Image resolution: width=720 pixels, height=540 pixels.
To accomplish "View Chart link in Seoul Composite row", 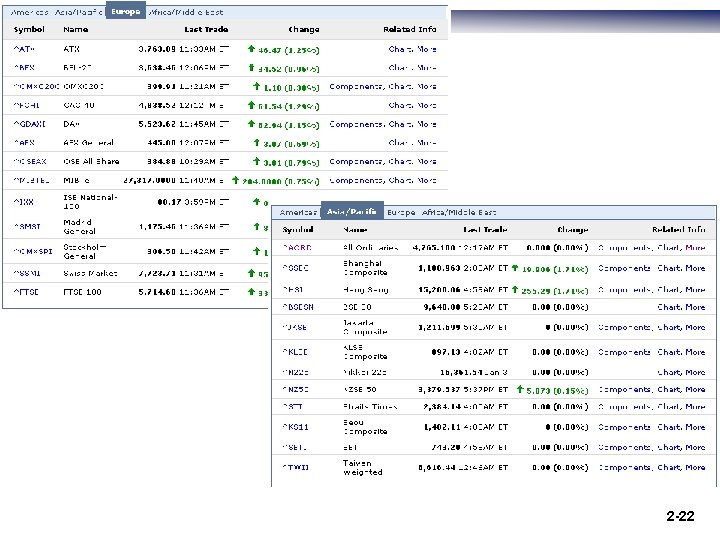I will click(669, 427).
